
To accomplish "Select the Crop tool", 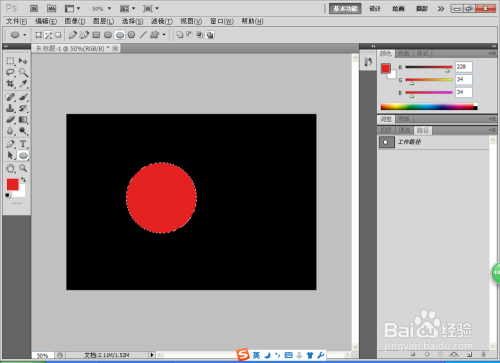I will 10,84.
